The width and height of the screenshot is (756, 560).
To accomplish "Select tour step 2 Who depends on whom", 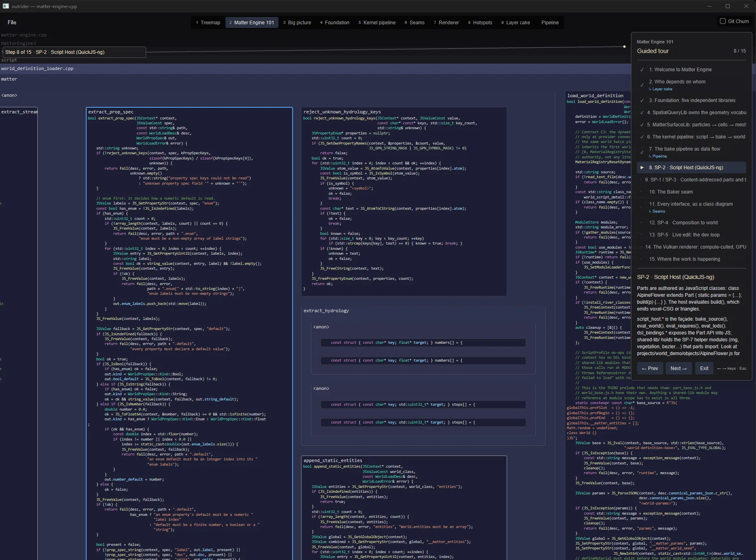I will [692, 82].
